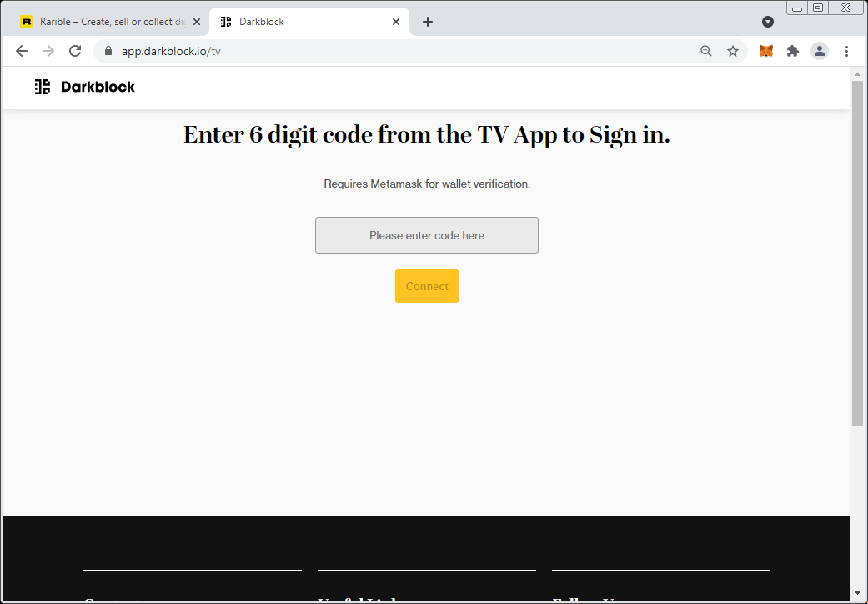Open the Extensions puzzle icon
The width and height of the screenshot is (868, 604).
pos(793,51)
